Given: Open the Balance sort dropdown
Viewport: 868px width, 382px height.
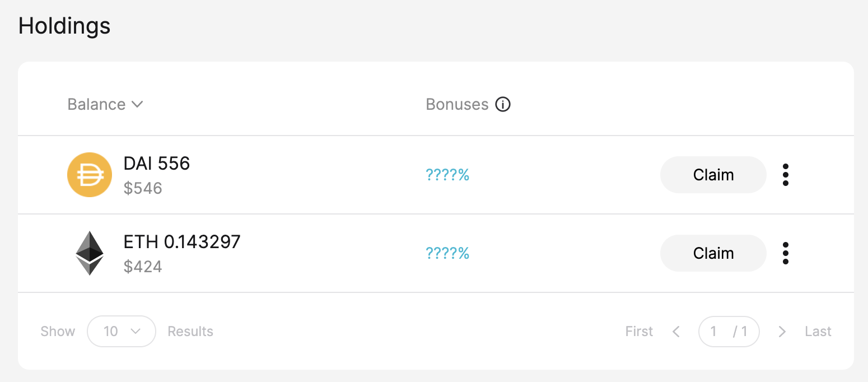Looking at the screenshot, I should (105, 104).
